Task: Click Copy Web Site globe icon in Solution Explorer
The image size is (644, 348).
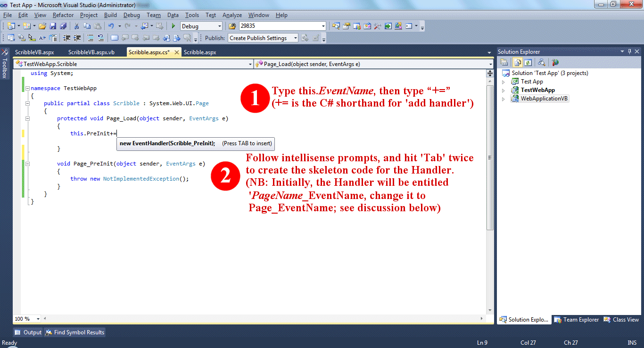Action: tap(555, 62)
